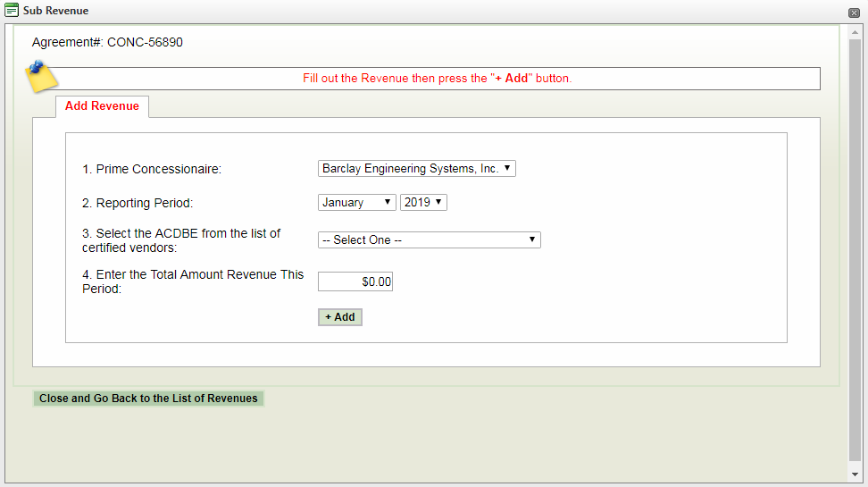Screen dimensions: 868x487
Task: Close the Sub Revenue dialog
Action: click(x=854, y=13)
